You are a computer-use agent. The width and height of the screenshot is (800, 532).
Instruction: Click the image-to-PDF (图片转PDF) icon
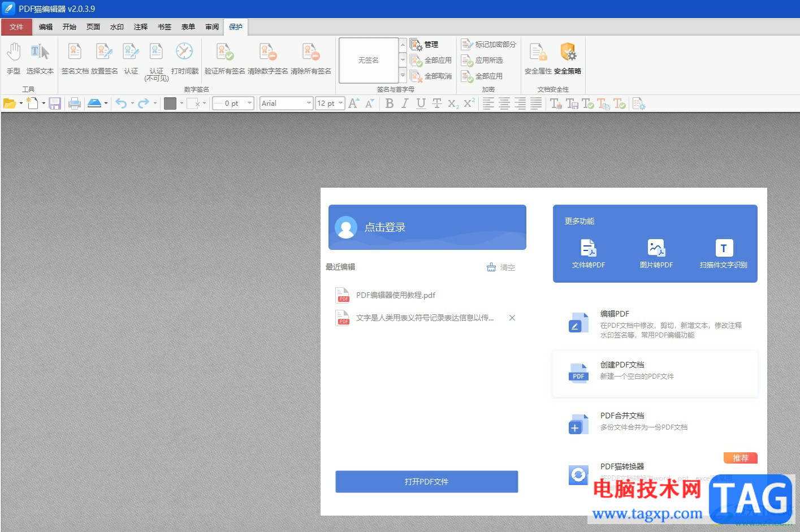tap(656, 248)
